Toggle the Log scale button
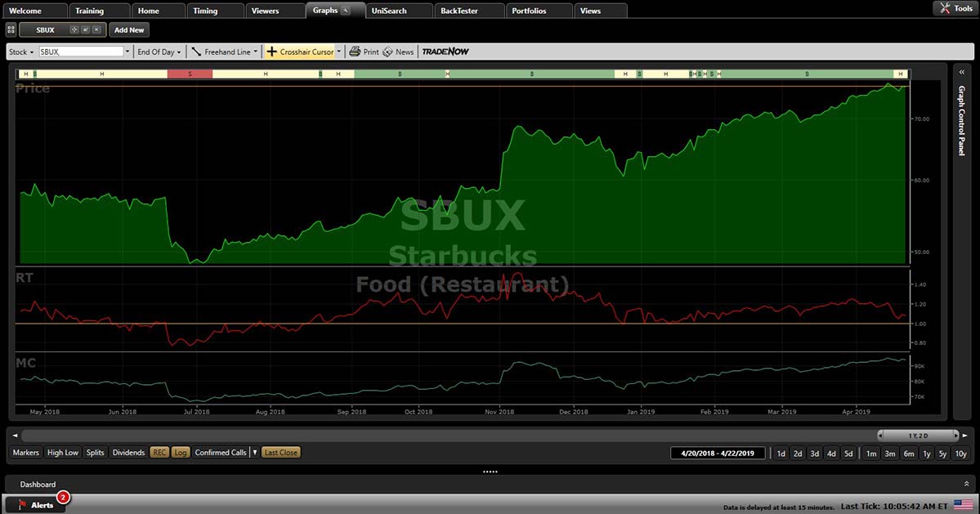The width and height of the screenshot is (980, 514). coord(181,452)
